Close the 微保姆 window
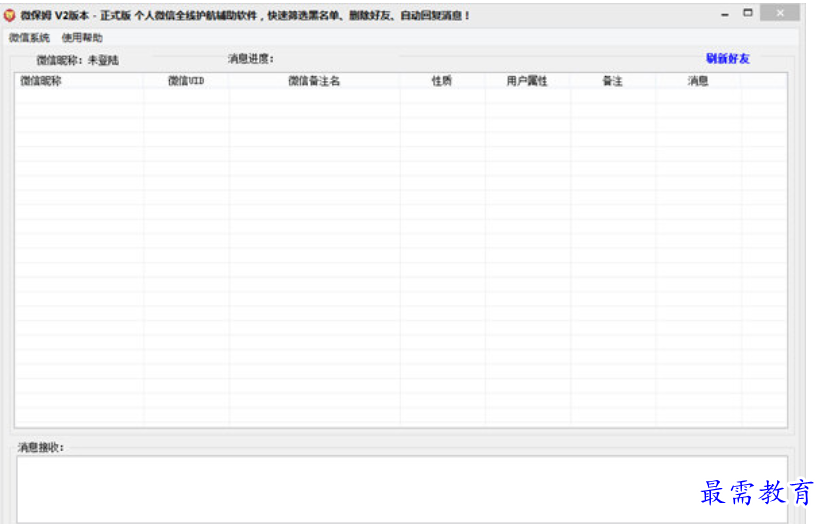This screenshot has width=822, height=524. pos(780,13)
